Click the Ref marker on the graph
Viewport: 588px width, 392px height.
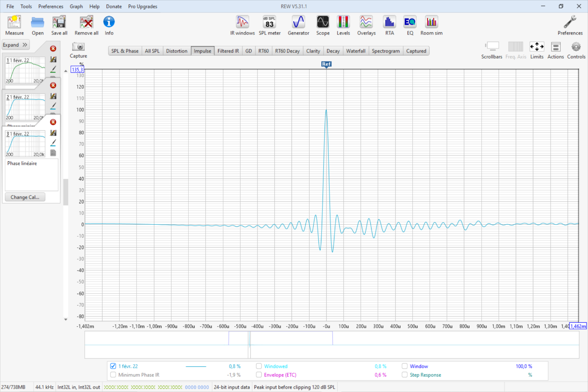pos(326,64)
